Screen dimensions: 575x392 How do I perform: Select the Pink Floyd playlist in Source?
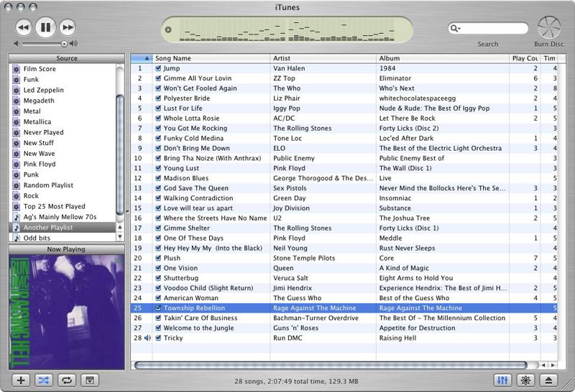pyautogui.click(x=39, y=164)
